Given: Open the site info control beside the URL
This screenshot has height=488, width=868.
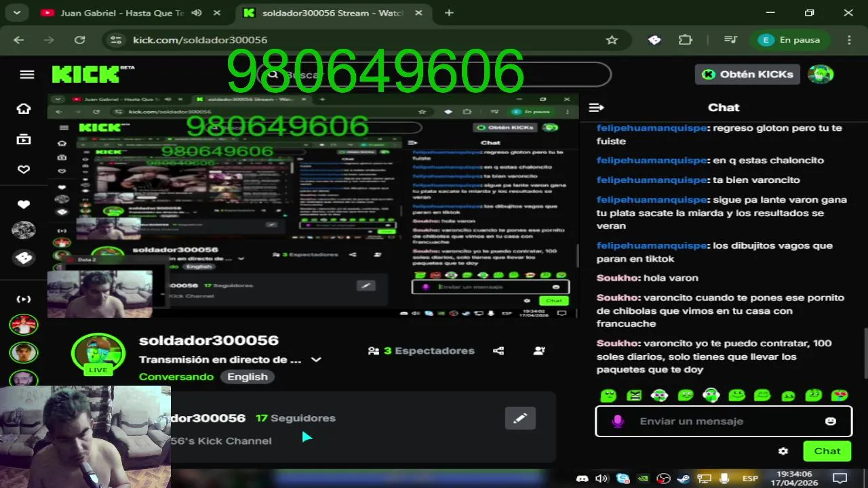Looking at the screenshot, I should pos(116,40).
